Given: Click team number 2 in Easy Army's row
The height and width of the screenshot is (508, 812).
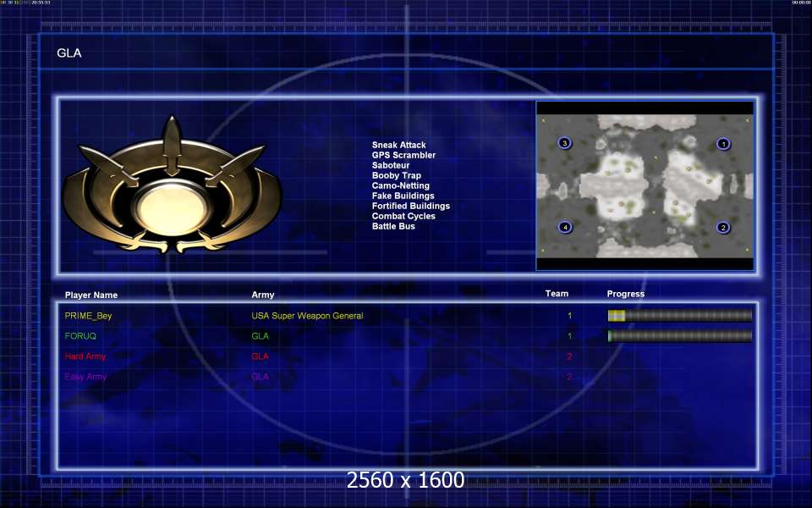Looking at the screenshot, I should click(x=569, y=376).
